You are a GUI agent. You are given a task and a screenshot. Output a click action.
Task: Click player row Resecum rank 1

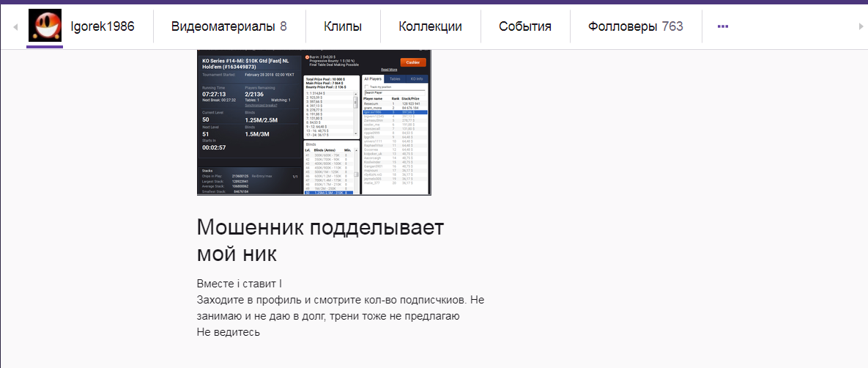click(x=396, y=103)
